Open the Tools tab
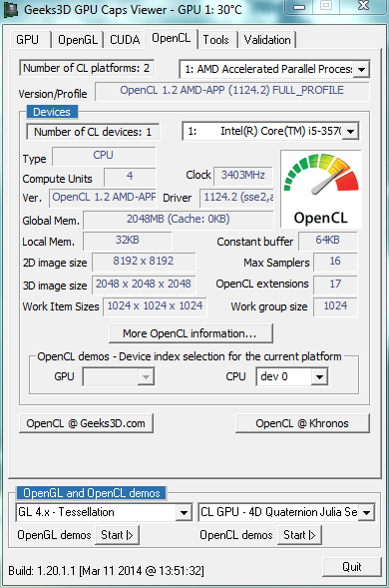389x588 pixels. tap(216, 39)
